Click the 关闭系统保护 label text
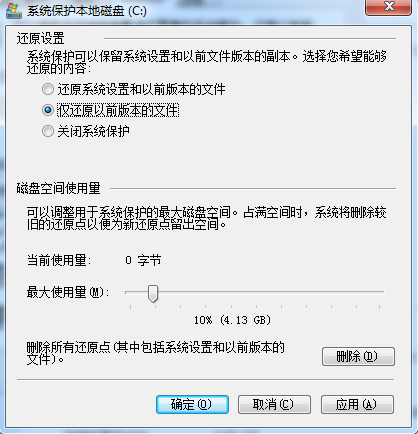 coord(93,131)
